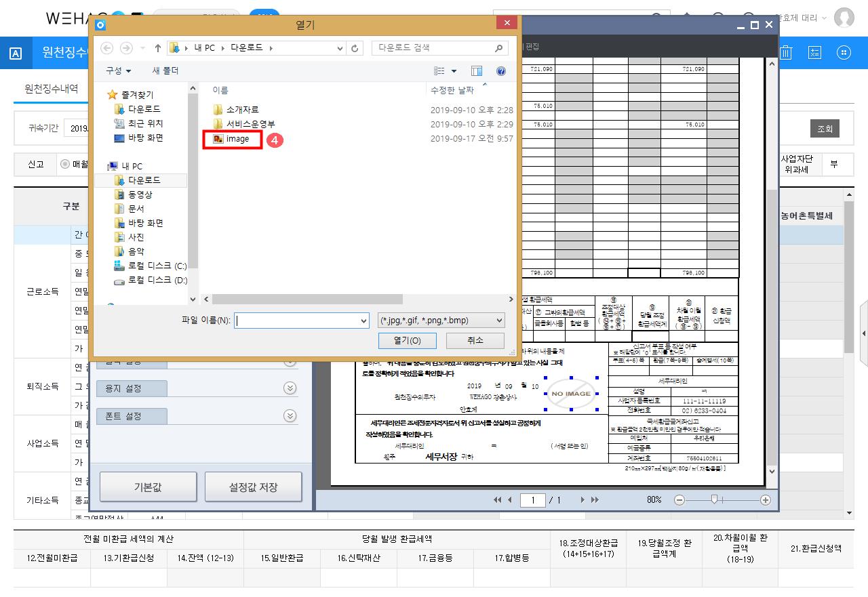868x597 pixels.
Task: Go up one folder level arrow
Action: 158,48
